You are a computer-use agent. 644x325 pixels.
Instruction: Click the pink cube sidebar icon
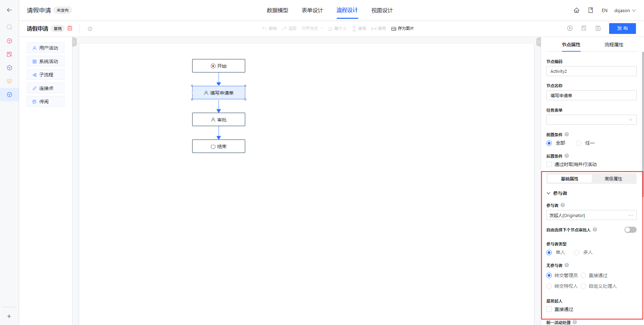tap(9, 41)
